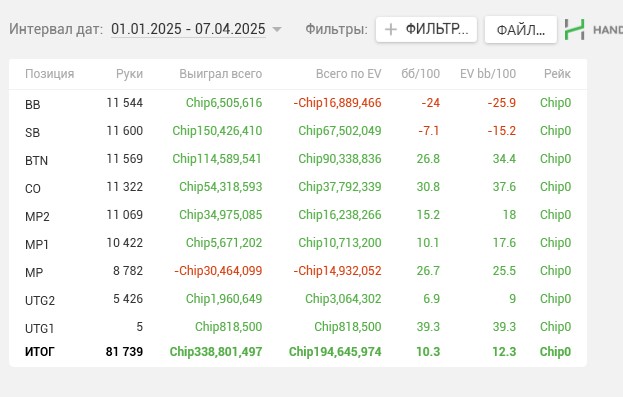623x397 pixels.
Task: Sort by Всего по EV column header
Action: tap(348, 74)
